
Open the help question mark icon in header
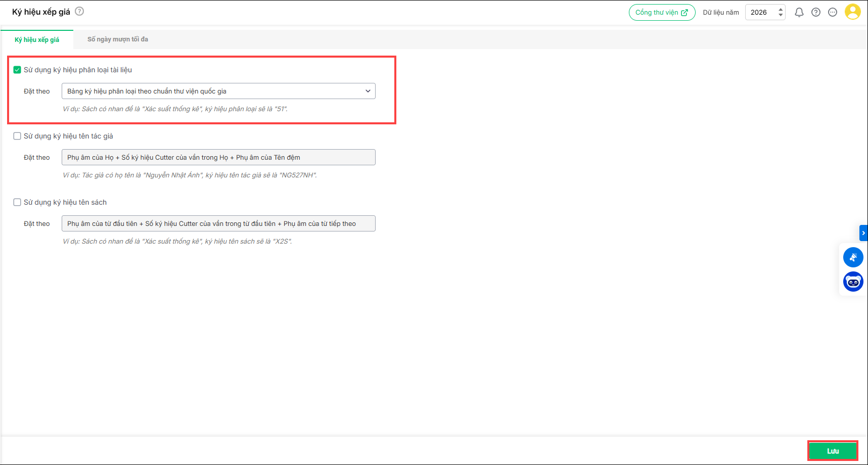click(x=816, y=13)
